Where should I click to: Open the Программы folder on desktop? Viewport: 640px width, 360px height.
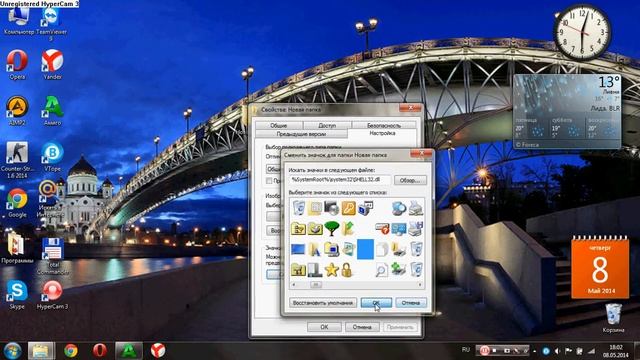(x=17, y=248)
